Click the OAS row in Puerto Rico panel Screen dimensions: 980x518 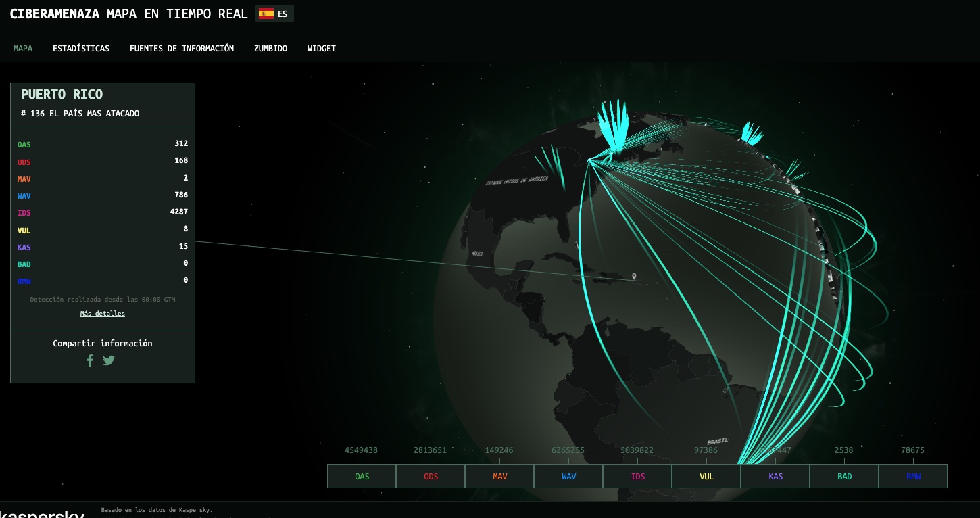tap(103, 144)
